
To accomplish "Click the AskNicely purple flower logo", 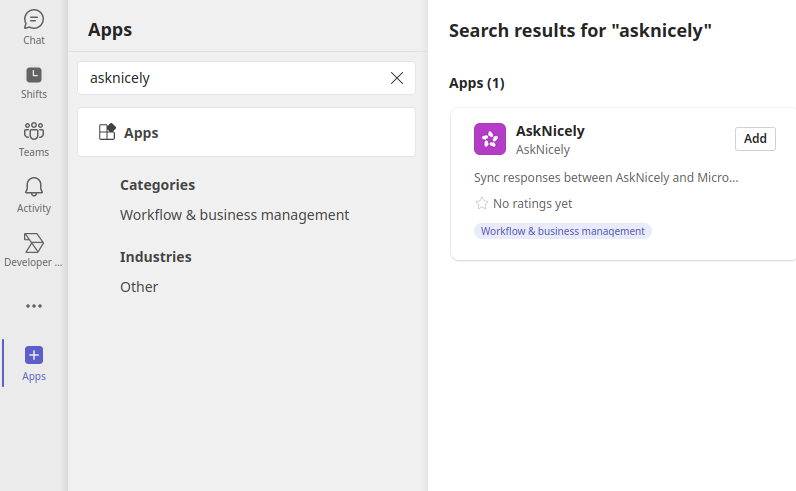I will [x=489, y=139].
